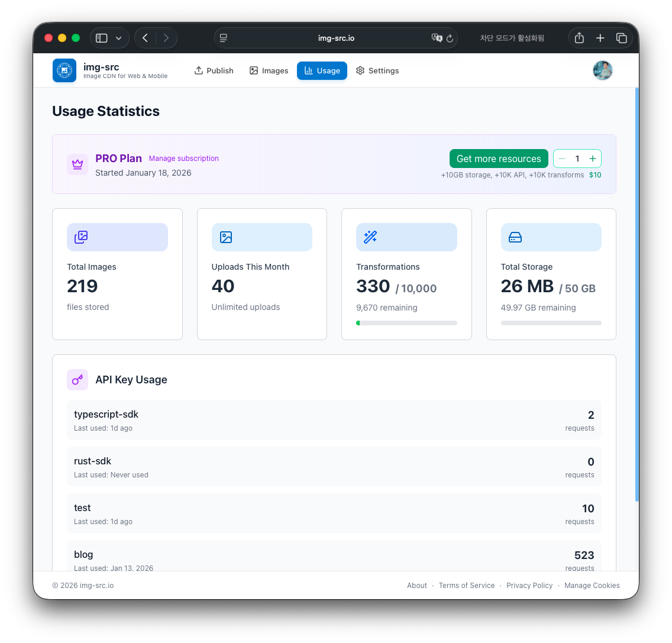Click the Total Images icon
Viewport: 672px width, 643px height.
[81, 237]
